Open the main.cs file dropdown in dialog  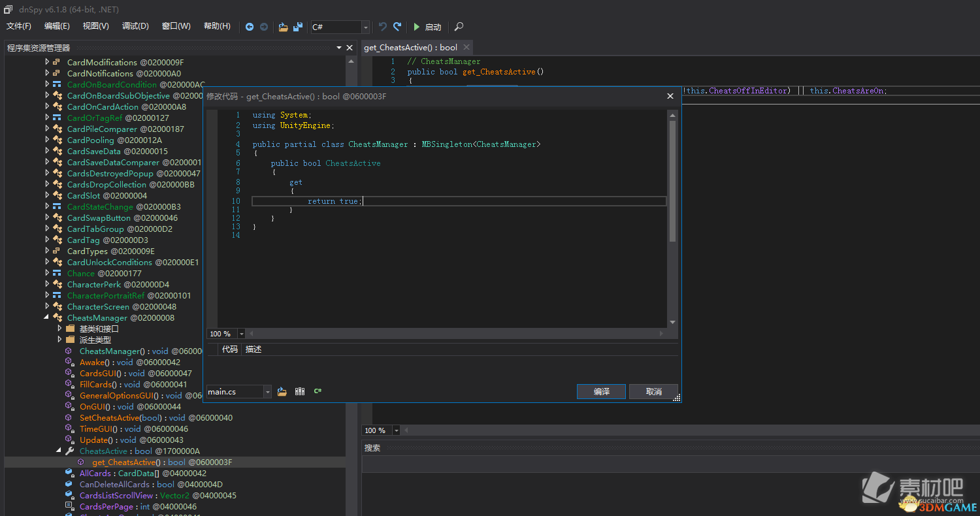click(x=267, y=391)
